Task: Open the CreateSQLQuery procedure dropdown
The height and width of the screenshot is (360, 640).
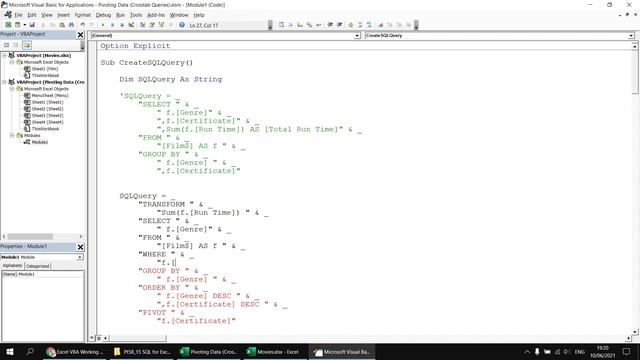Action: click(x=631, y=36)
